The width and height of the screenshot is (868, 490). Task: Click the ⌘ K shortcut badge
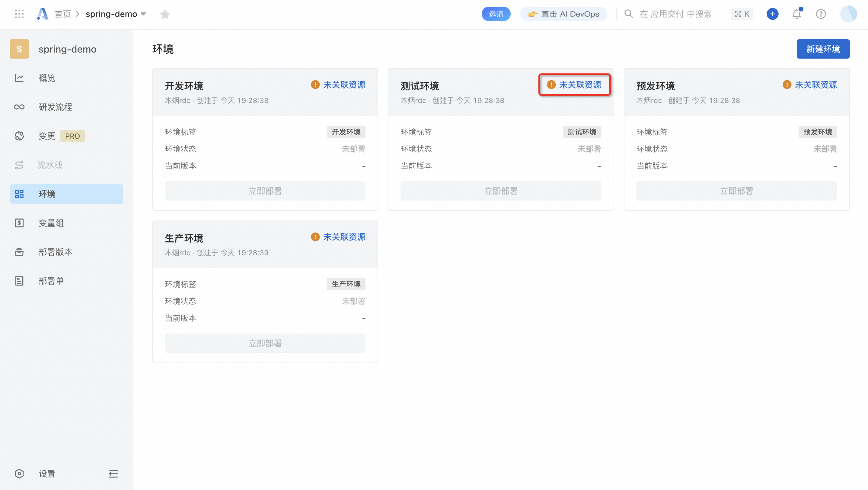pyautogui.click(x=742, y=14)
